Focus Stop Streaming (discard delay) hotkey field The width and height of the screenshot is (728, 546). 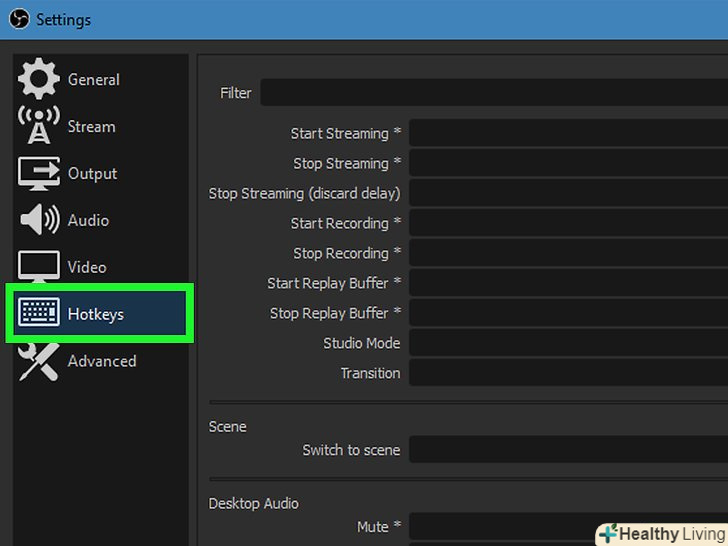pos(568,193)
